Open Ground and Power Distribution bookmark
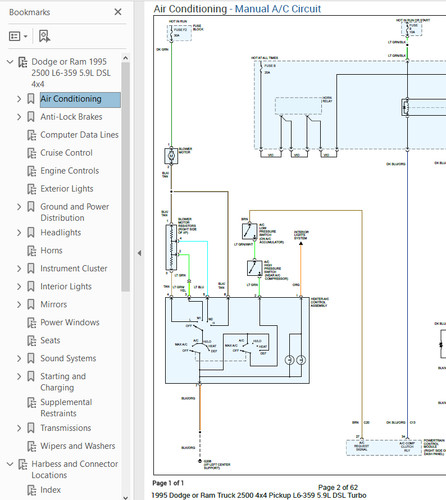The height and width of the screenshot is (500, 446). coord(75,212)
